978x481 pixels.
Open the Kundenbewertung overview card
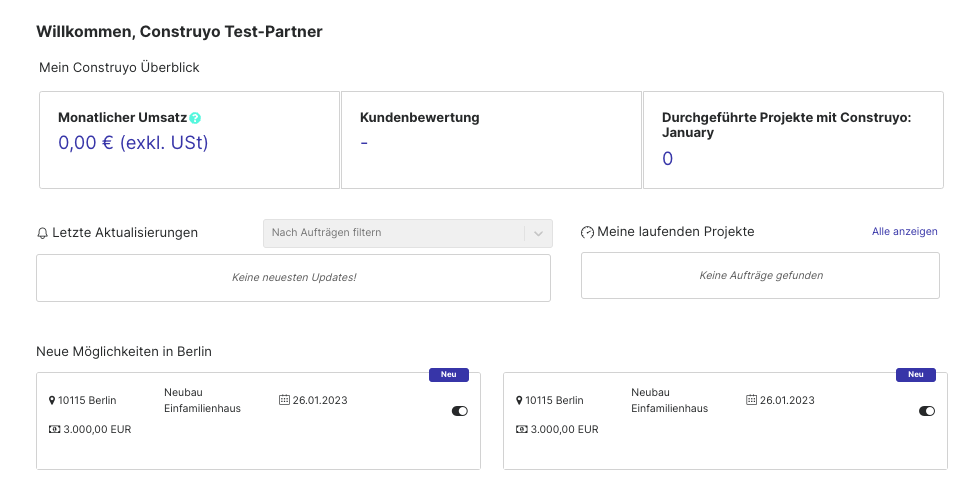pos(491,140)
